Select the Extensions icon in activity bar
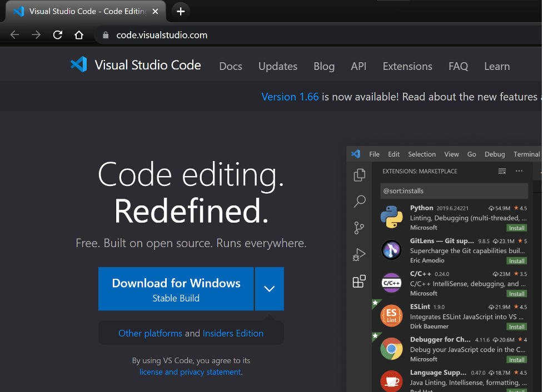 tap(360, 282)
